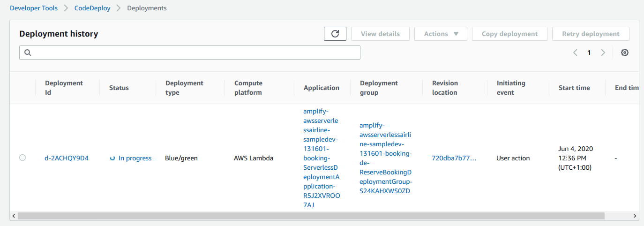The image size is (644, 226).
Task: Open the CodeDeploy breadcrumb link
Action: [92, 8]
